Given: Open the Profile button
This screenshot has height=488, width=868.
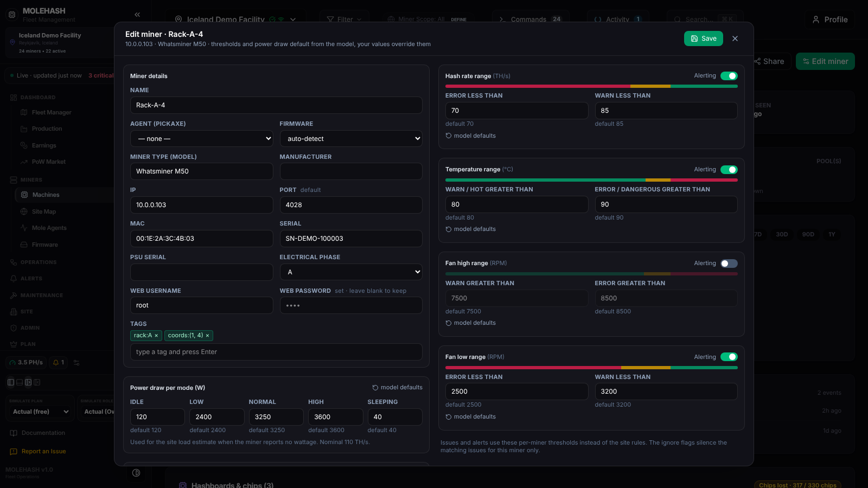Looking at the screenshot, I should pyautogui.click(x=829, y=20).
